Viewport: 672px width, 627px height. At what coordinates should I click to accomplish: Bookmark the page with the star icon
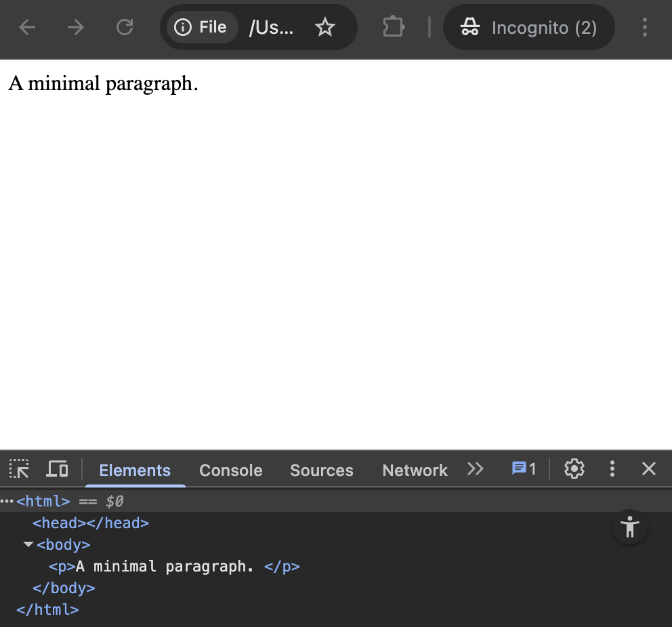(325, 27)
